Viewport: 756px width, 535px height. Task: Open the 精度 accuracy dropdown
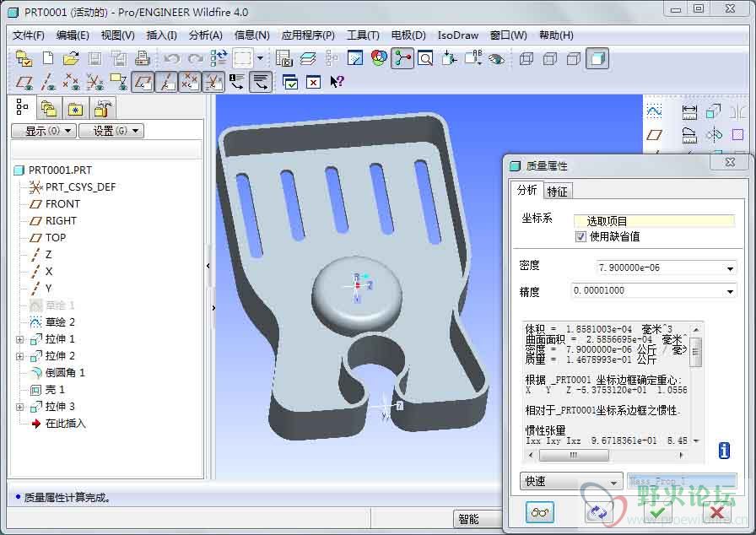coord(730,291)
